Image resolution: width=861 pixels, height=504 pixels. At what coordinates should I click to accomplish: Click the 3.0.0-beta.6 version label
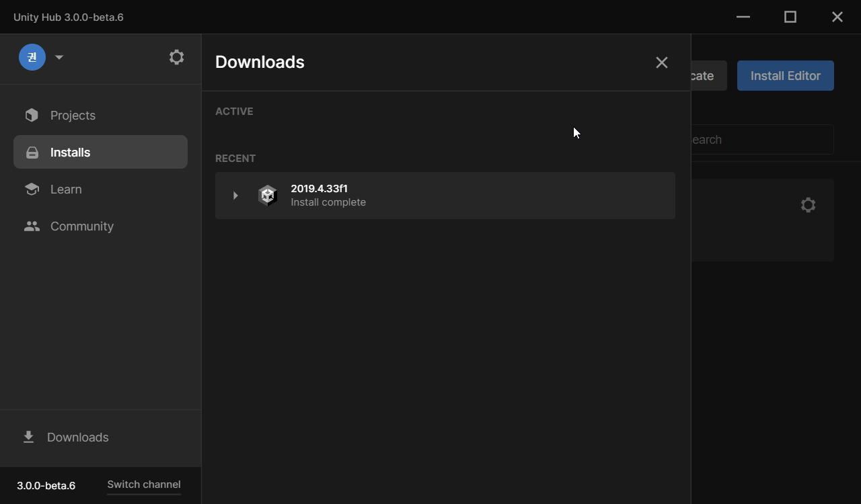(x=46, y=485)
